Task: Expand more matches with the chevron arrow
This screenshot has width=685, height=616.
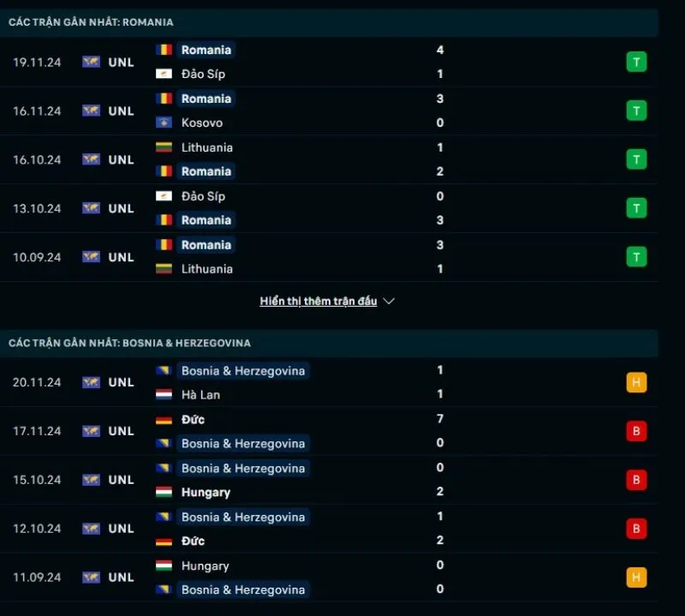Action: (389, 302)
